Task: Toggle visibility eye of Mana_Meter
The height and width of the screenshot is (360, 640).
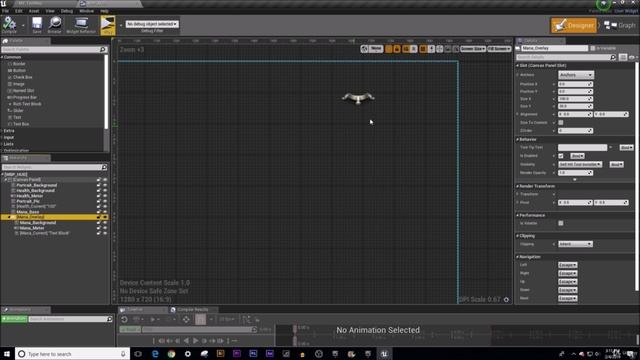Action: [x=105, y=228]
